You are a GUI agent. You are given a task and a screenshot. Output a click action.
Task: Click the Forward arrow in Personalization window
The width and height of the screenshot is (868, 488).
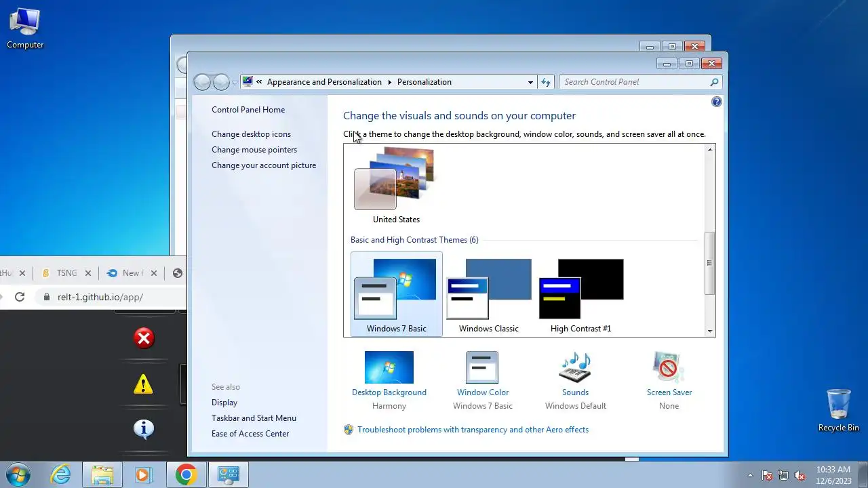click(221, 82)
